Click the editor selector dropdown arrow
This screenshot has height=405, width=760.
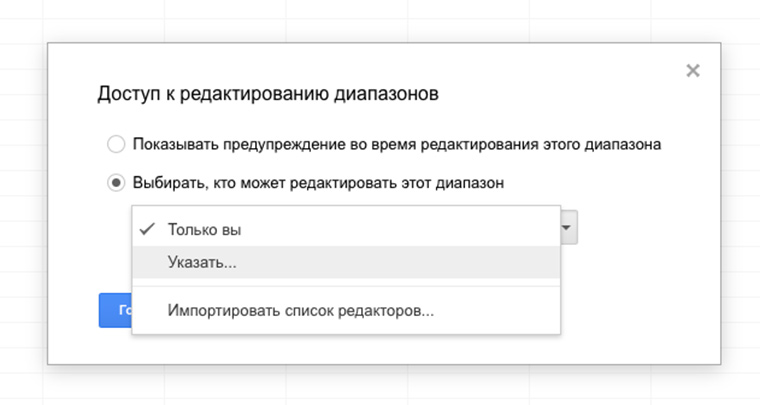point(568,227)
